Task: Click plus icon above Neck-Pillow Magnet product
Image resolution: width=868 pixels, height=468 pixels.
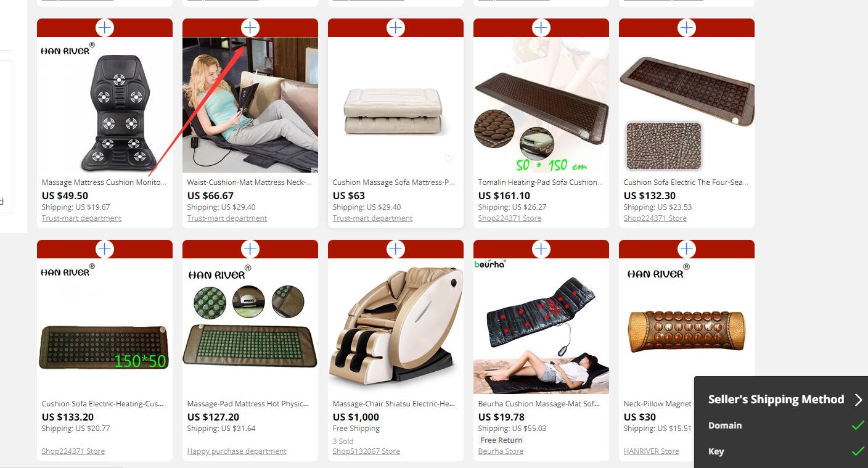Action: [x=687, y=248]
